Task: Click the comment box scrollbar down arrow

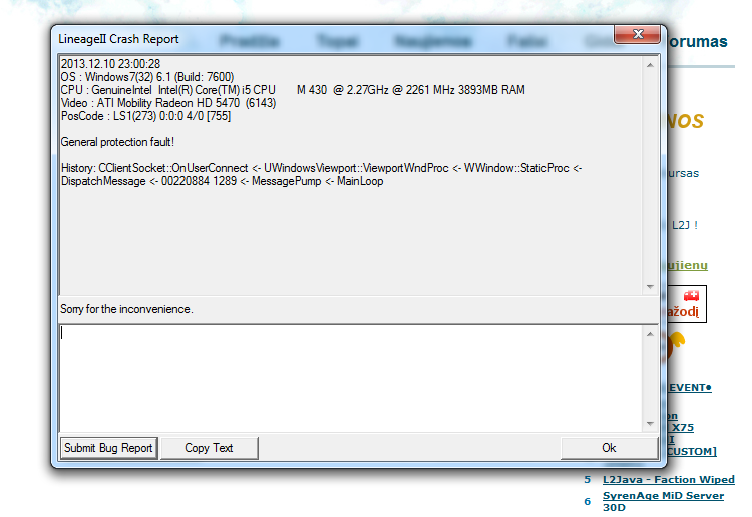Action: point(650,424)
